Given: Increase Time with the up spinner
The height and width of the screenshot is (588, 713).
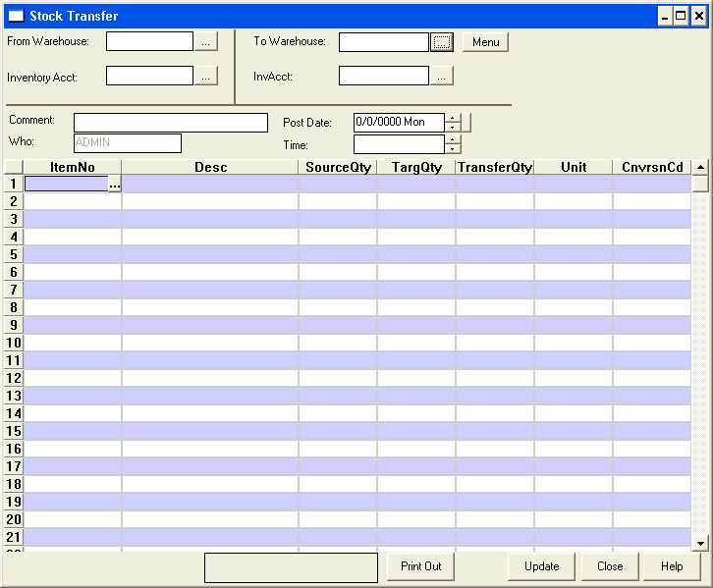Looking at the screenshot, I should pyautogui.click(x=453, y=139).
